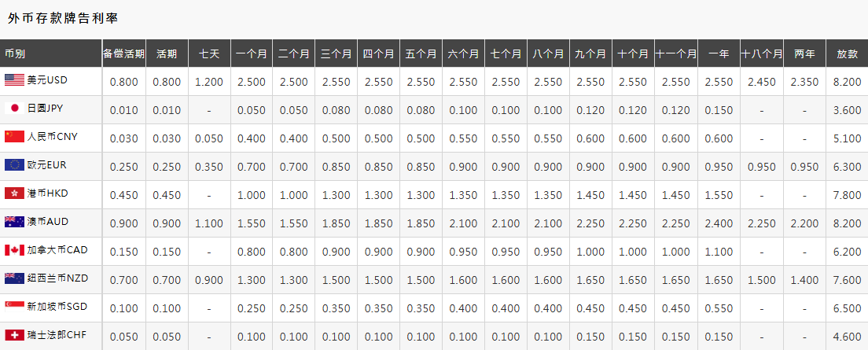
Task: Click the US flag icon for USD
Action: click(14, 80)
